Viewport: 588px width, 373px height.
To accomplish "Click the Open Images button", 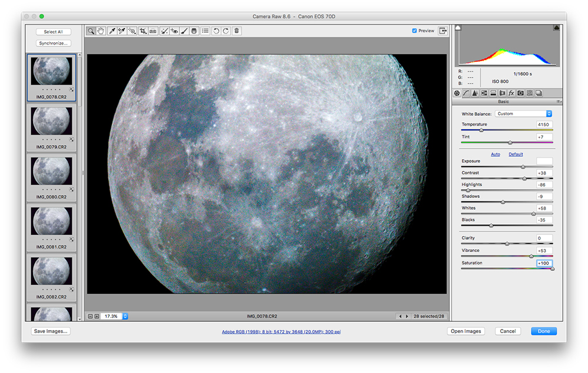I will pyautogui.click(x=466, y=331).
